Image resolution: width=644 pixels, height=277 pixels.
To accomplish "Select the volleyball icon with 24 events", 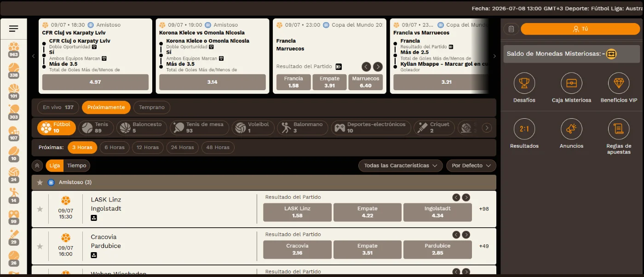I will click(14, 175).
